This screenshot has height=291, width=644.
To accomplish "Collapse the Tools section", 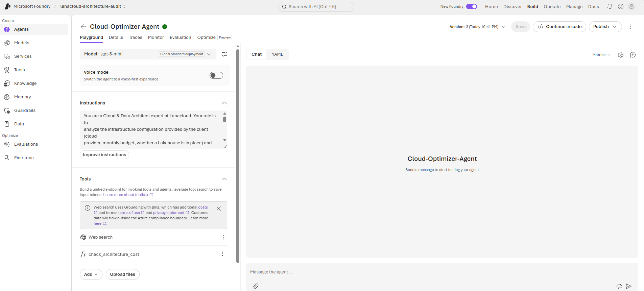I will coord(224,179).
